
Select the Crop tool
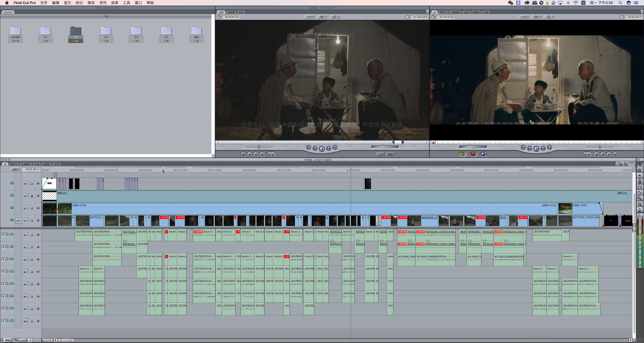(x=639, y=204)
